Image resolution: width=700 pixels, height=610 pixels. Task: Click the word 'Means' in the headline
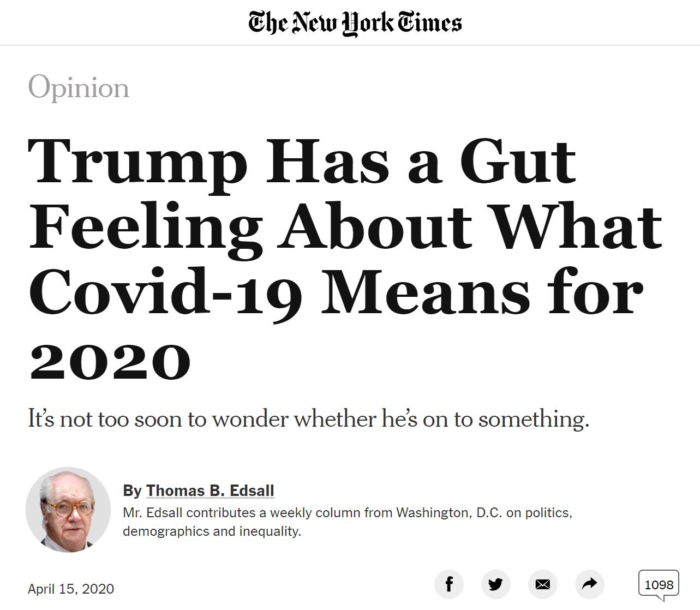tap(427, 292)
